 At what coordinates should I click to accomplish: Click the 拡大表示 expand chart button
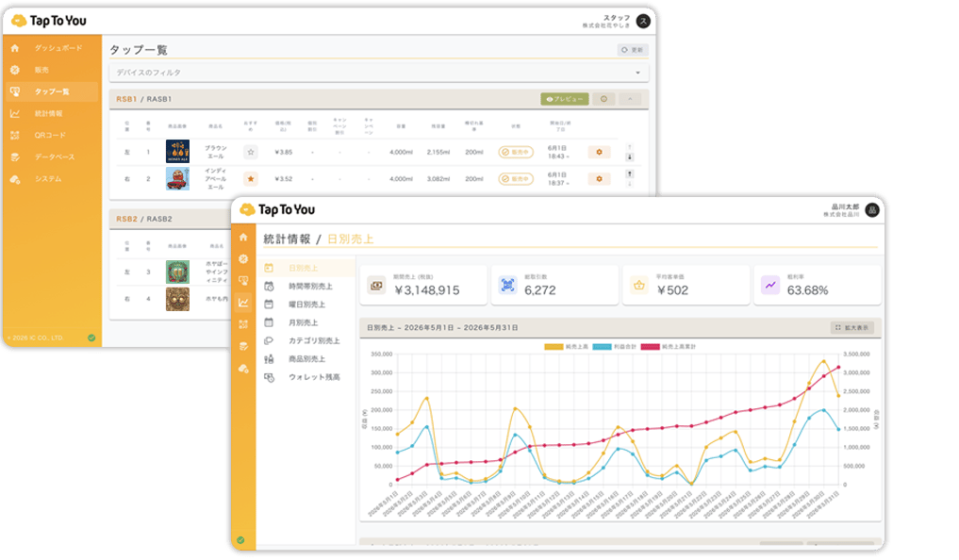pyautogui.click(x=852, y=328)
